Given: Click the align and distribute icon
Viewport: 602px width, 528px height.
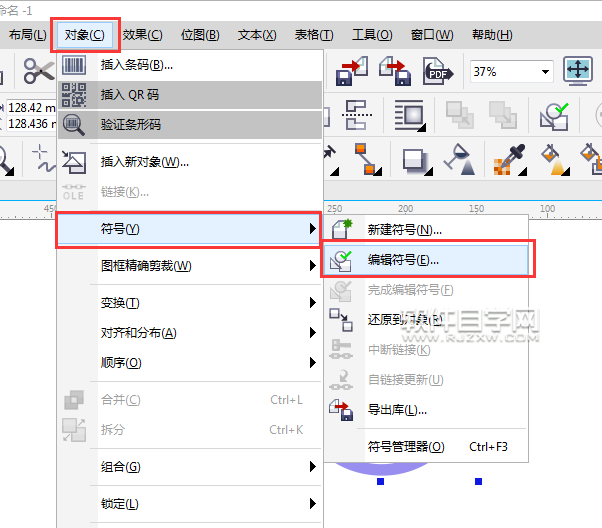Looking at the screenshot, I should coord(357,115).
